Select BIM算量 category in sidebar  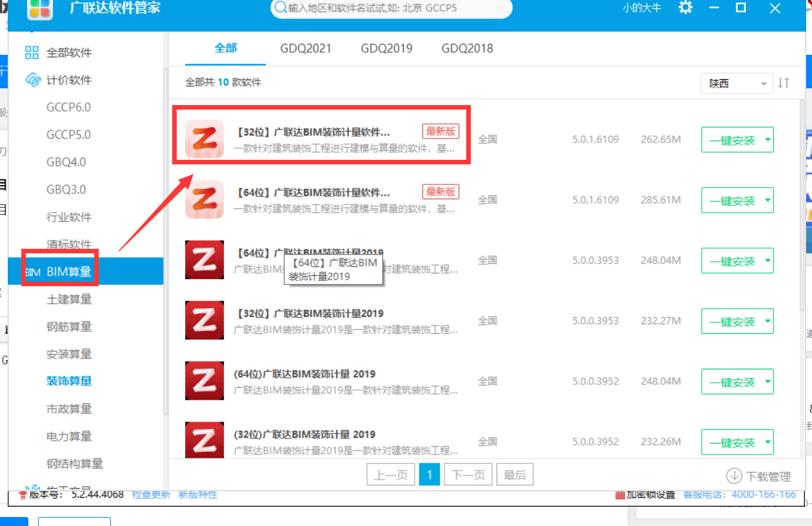click(x=86, y=271)
